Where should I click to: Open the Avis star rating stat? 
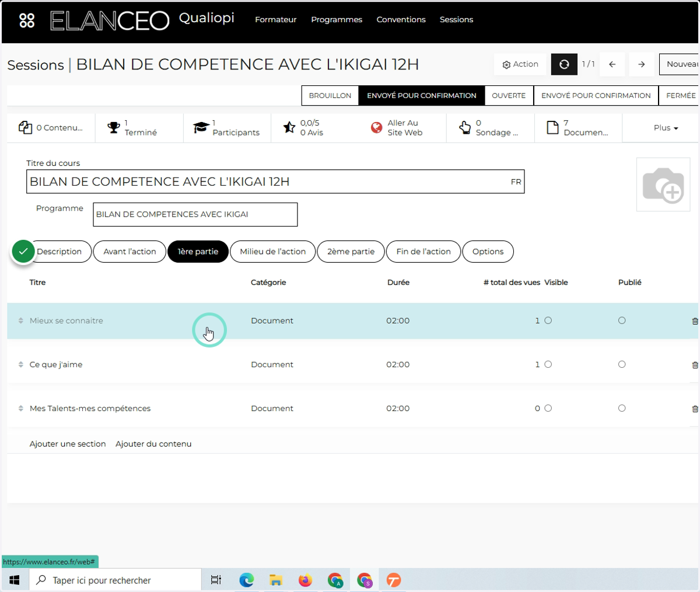pyautogui.click(x=315, y=128)
